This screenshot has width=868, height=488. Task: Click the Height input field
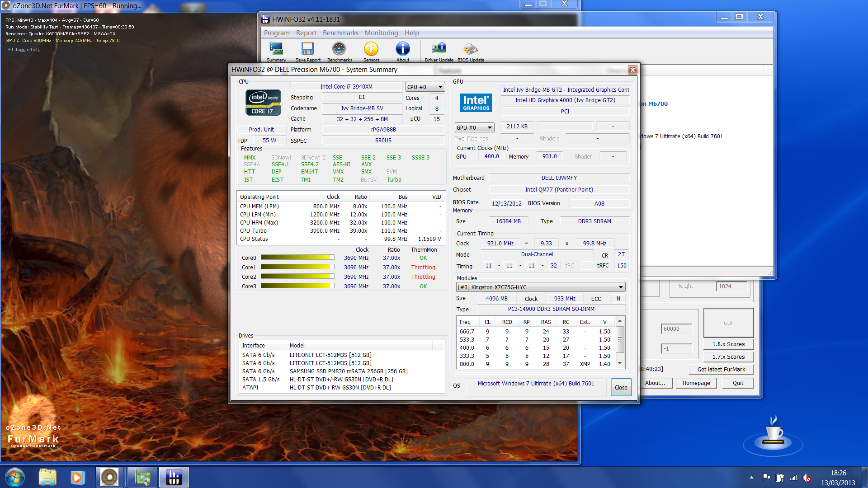tap(731, 286)
